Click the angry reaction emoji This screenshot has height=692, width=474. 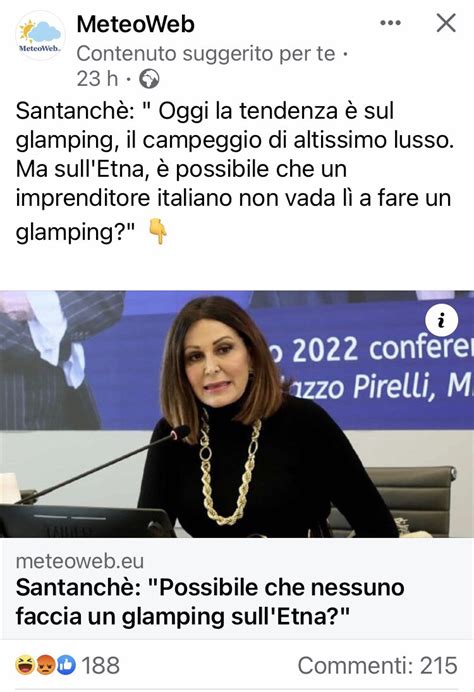click(x=45, y=665)
